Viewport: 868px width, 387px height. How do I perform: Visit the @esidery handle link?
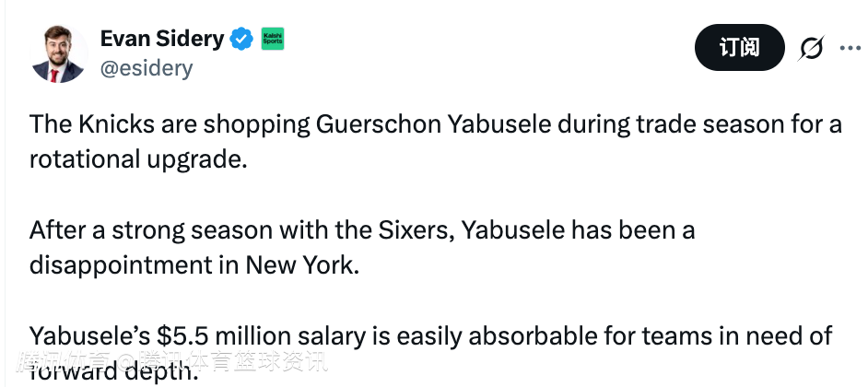(146, 68)
